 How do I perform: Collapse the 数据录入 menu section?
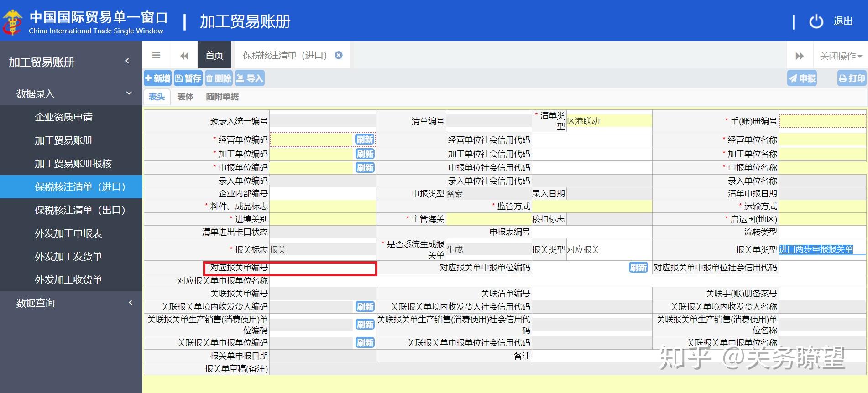71,93
